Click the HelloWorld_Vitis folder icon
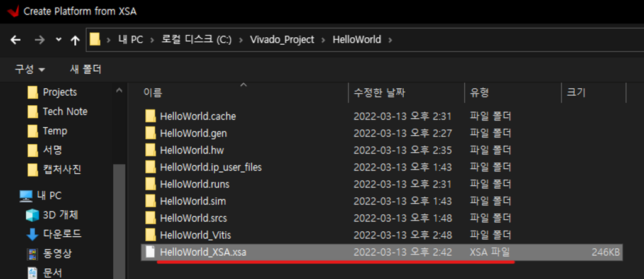Image resolution: width=644 pixels, height=279 pixels. tap(151, 236)
